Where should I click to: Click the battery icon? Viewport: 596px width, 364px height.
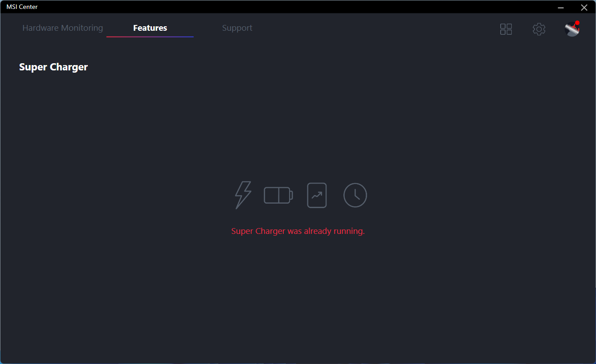[278, 195]
